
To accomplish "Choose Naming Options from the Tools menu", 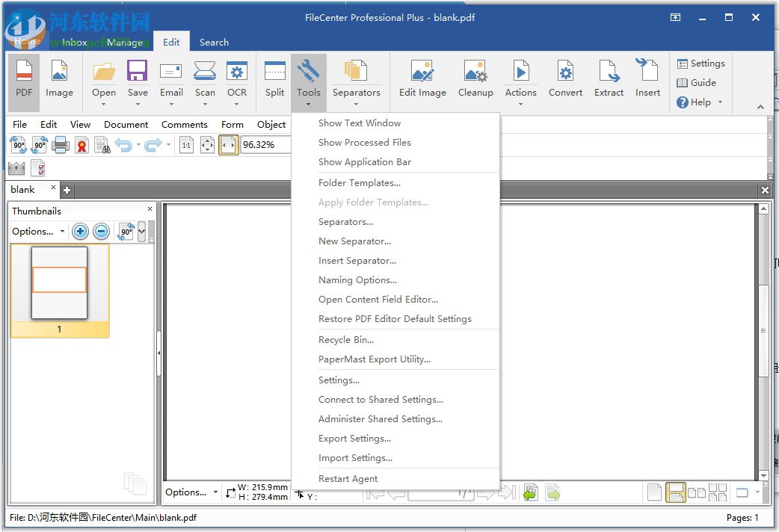I will pyautogui.click(x=357, y=280).
